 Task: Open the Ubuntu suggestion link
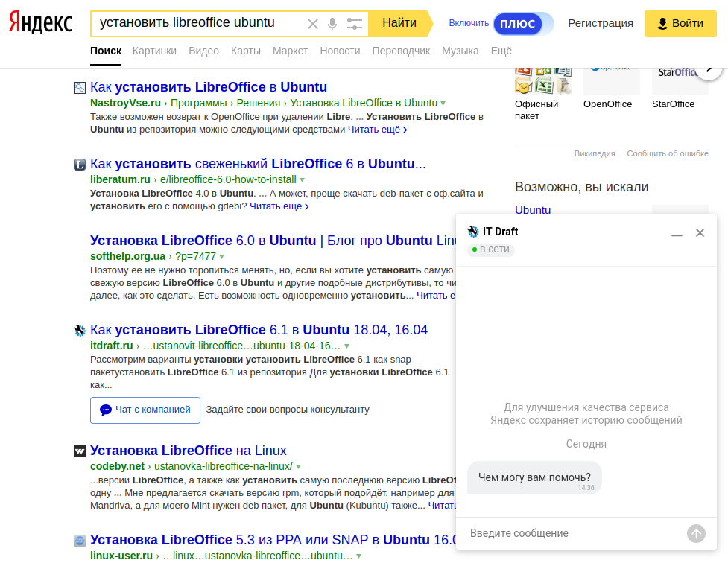pos(533,210)
